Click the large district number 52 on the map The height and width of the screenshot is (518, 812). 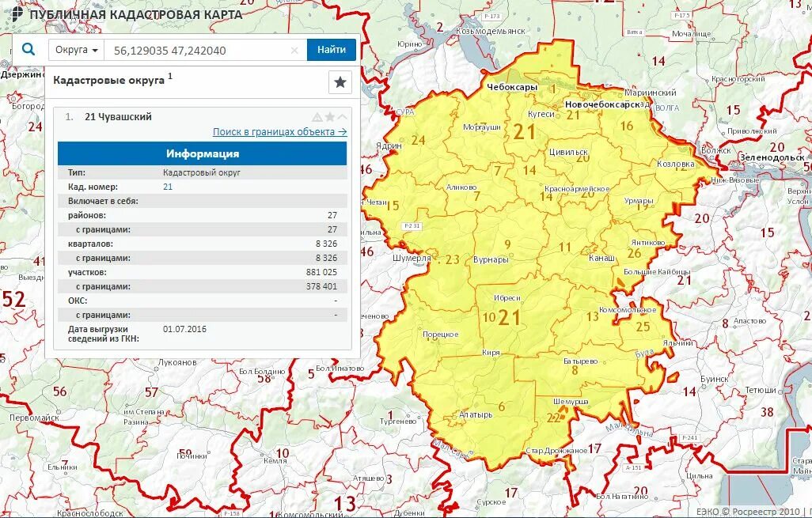(x=13, y=299)
